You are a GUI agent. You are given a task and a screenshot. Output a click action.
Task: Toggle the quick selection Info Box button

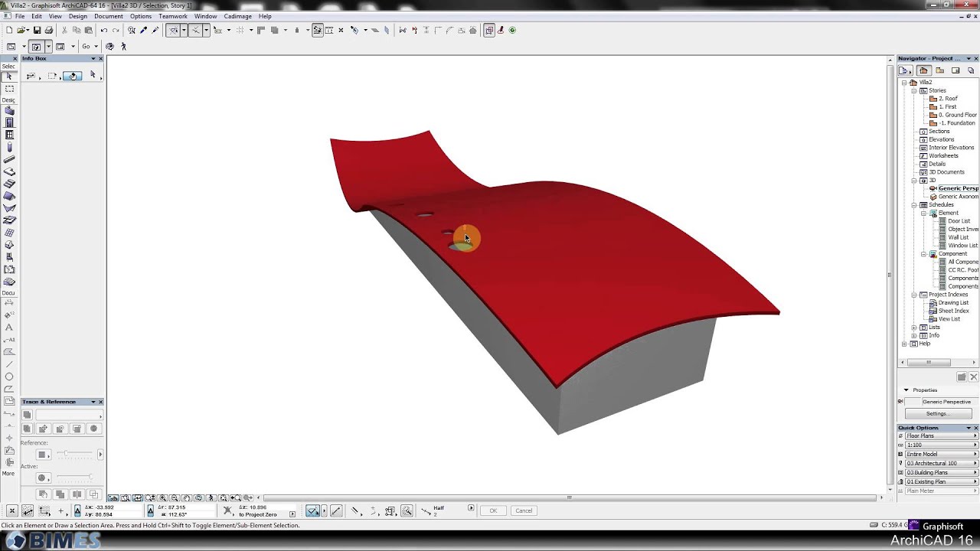click(72, 76)
